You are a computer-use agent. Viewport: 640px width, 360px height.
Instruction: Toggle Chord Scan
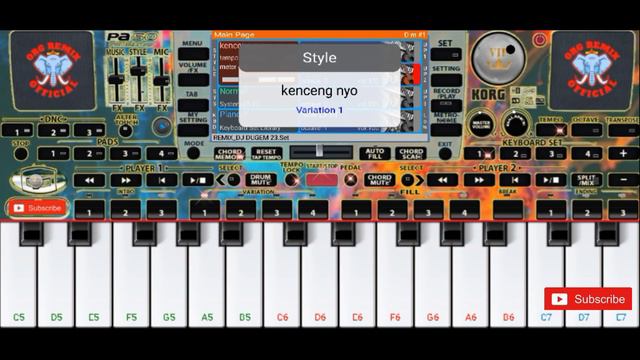(x=411, y=154)
